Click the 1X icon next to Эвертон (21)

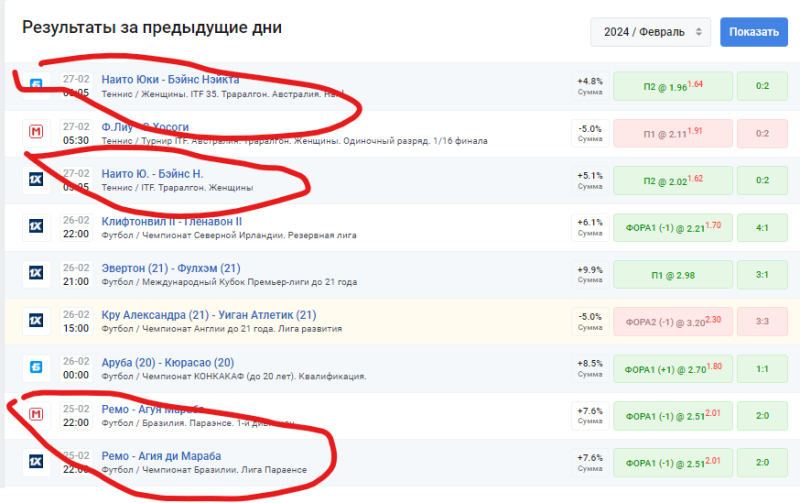[36, 274]
